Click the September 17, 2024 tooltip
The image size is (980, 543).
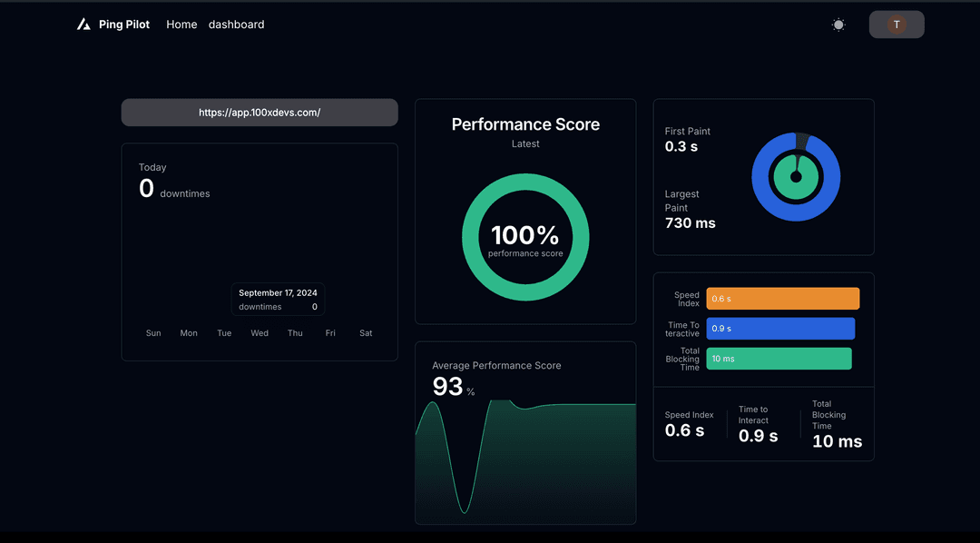tap(278, 300)
